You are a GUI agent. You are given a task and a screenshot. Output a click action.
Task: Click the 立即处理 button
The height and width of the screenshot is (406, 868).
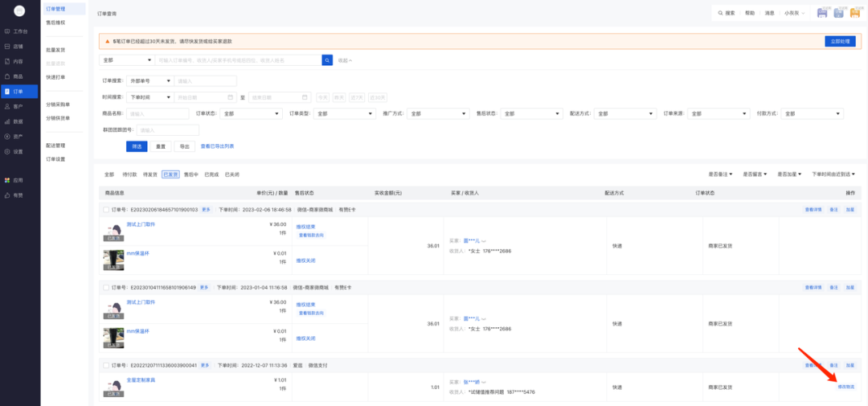[x=840, y=41]
